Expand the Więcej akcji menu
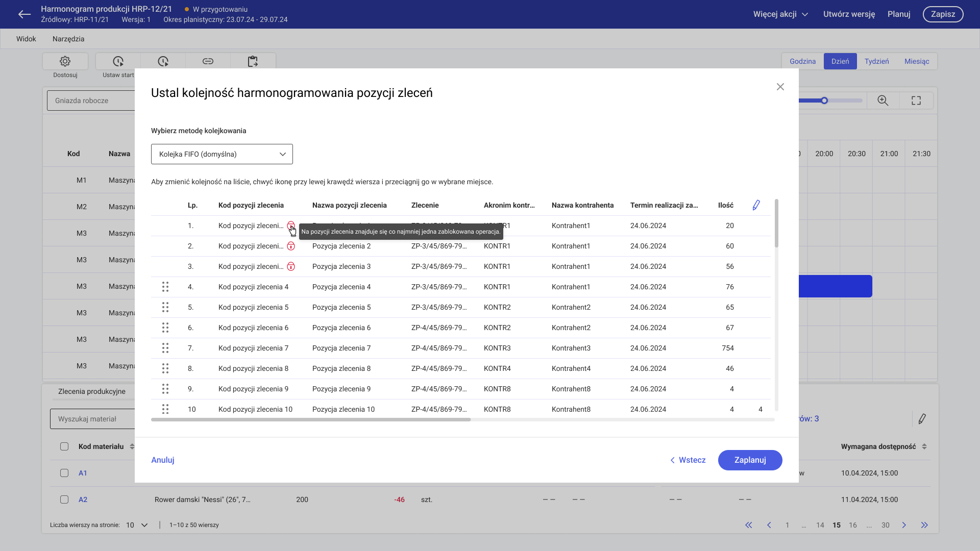The height and width of the screenshot is (551, 980). click(780, 14)
